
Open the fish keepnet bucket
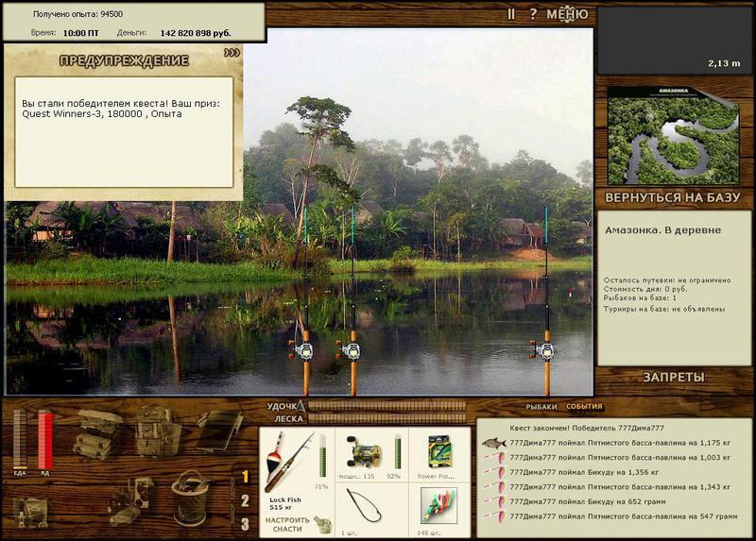(191, 498)
